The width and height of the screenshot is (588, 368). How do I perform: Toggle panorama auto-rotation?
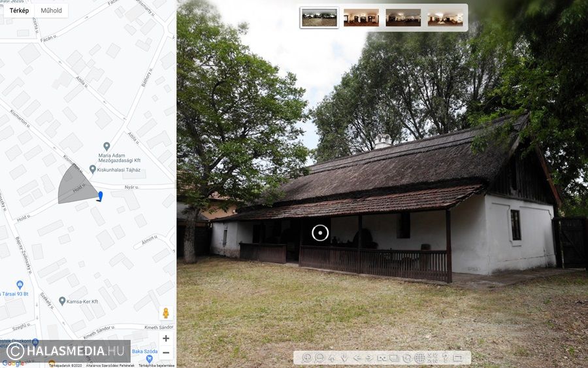click(407, 358)
